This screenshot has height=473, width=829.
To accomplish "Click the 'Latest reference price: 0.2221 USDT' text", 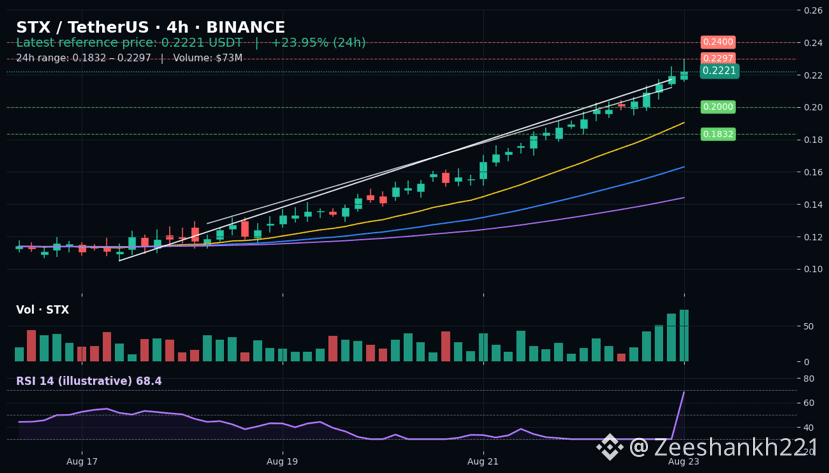I will click(129, 43).
